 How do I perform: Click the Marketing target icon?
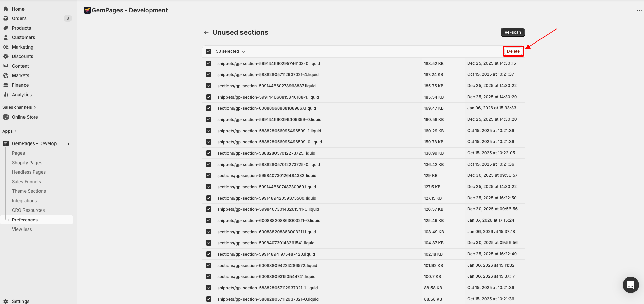coord(6,47)
